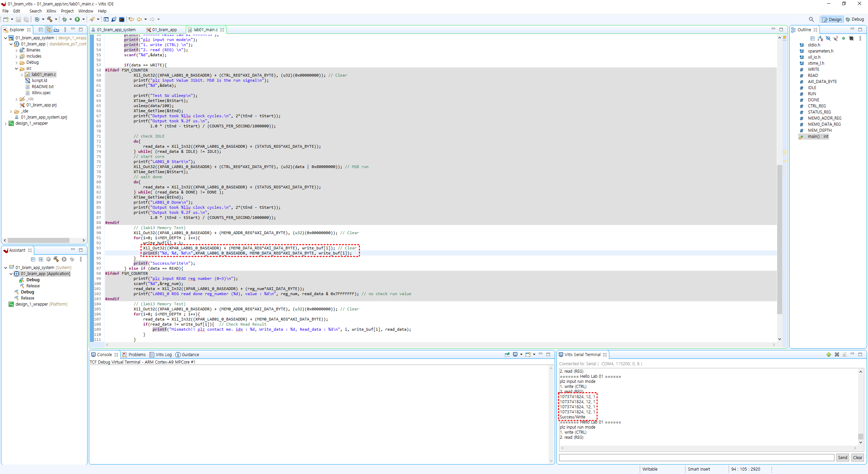Click the Build hammer in the Assistant panel
The height and width of the screenshot is (474, 868).
(x=56, y=259)
